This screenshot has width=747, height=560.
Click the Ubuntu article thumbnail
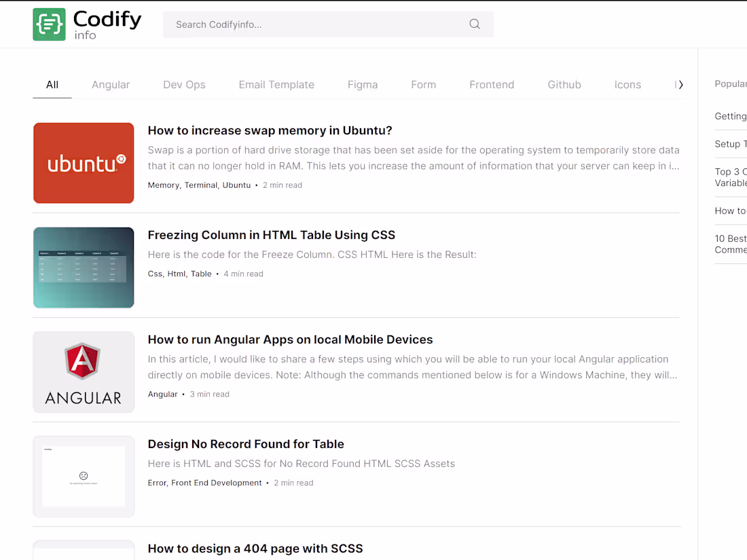pos(83,163)
